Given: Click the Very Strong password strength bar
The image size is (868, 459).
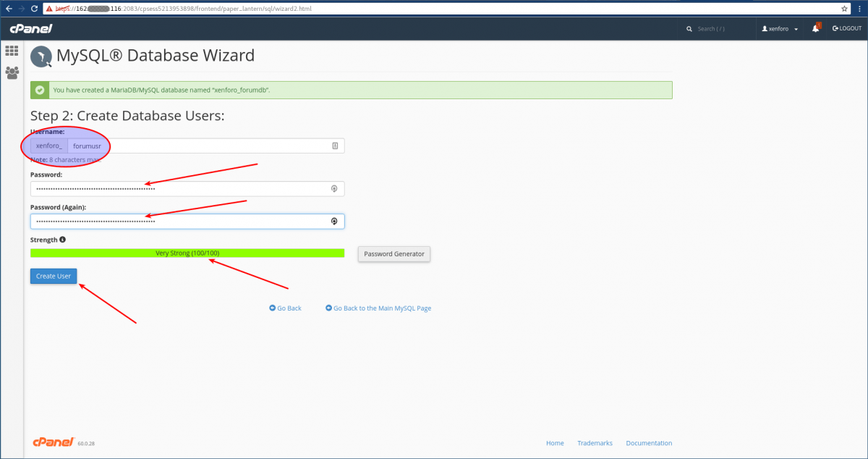Looking at the screenshot, I should tap(187, 253).
